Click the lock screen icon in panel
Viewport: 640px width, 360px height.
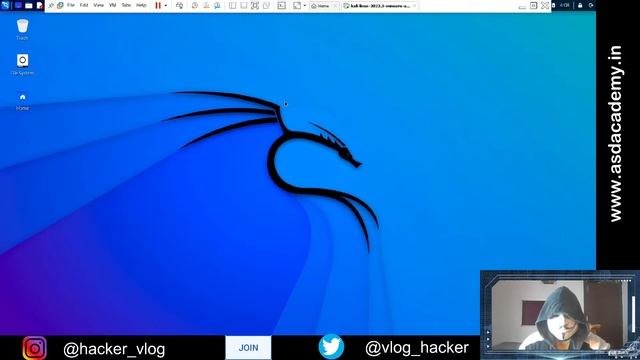(x=580, y=5)
